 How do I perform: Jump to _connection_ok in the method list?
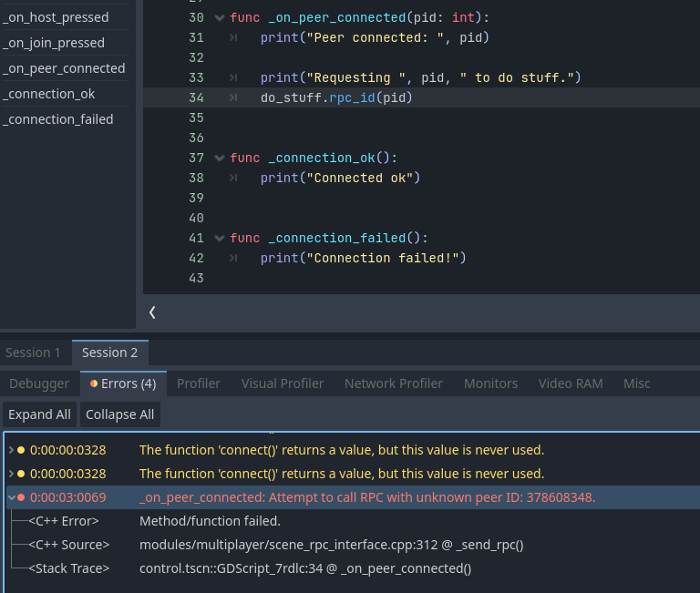point(48,94)
